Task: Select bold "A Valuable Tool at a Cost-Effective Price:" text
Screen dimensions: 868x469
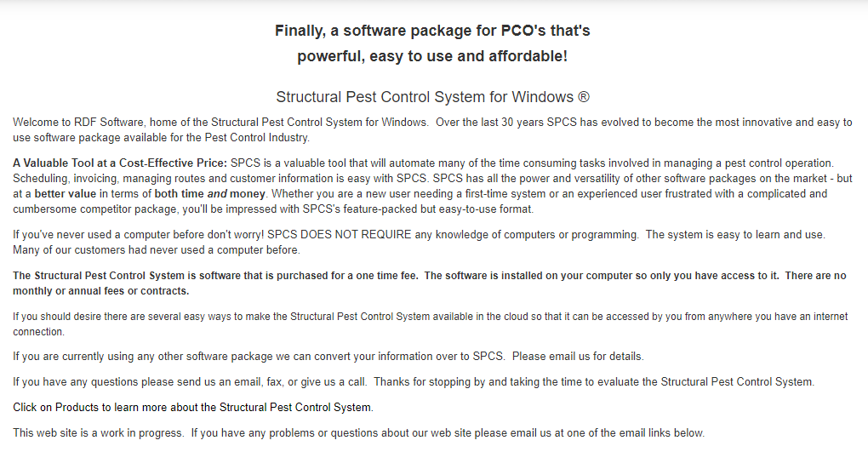Action: pos(120,163)
